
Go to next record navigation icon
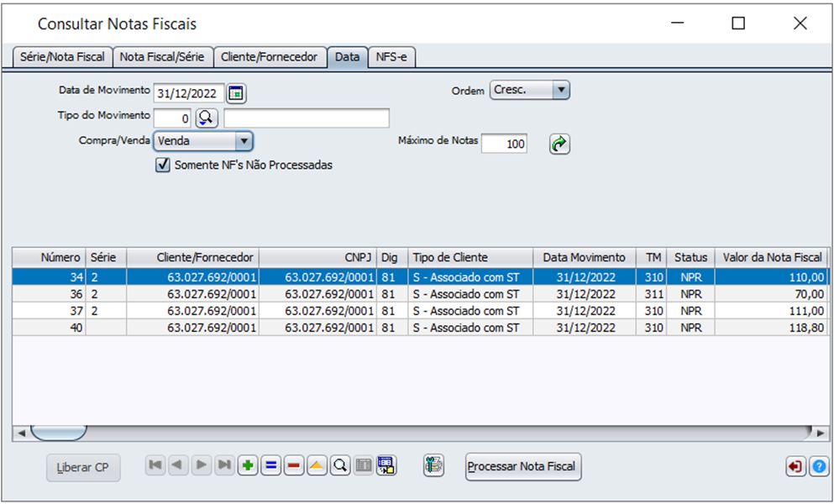(202, 465)
